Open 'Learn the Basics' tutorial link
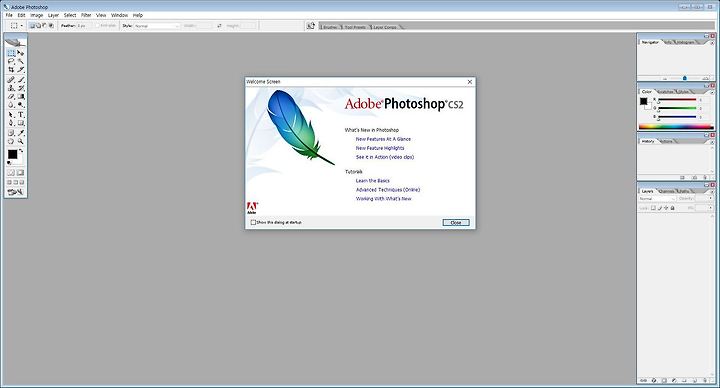 [x=372, y=181]
